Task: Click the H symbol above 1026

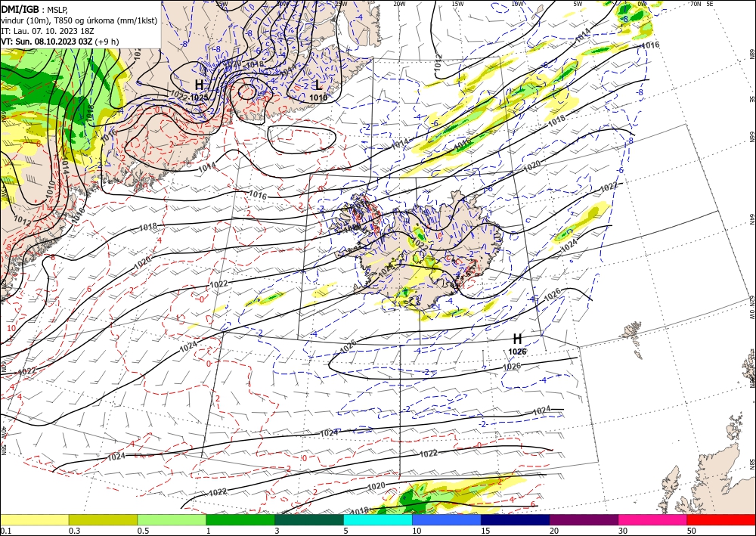Action: (x=517, y=339)
